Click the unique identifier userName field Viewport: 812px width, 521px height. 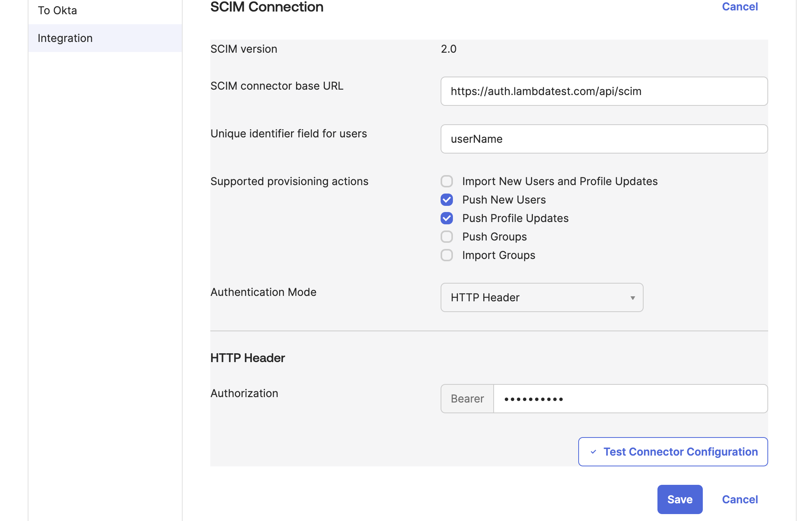click(604, 139)
